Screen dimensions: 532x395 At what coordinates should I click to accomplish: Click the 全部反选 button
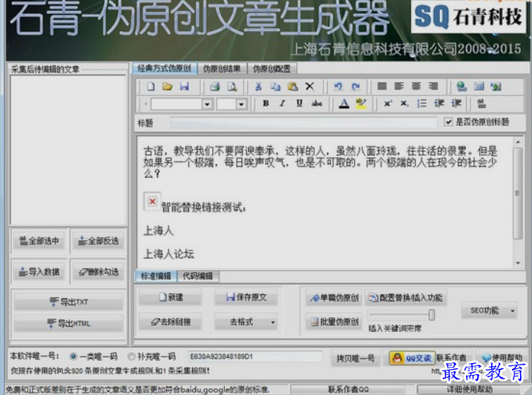coord(99,242)
